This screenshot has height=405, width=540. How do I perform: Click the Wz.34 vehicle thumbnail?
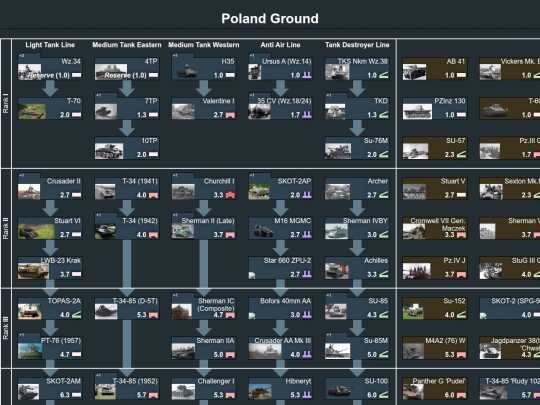coord(30,72)
